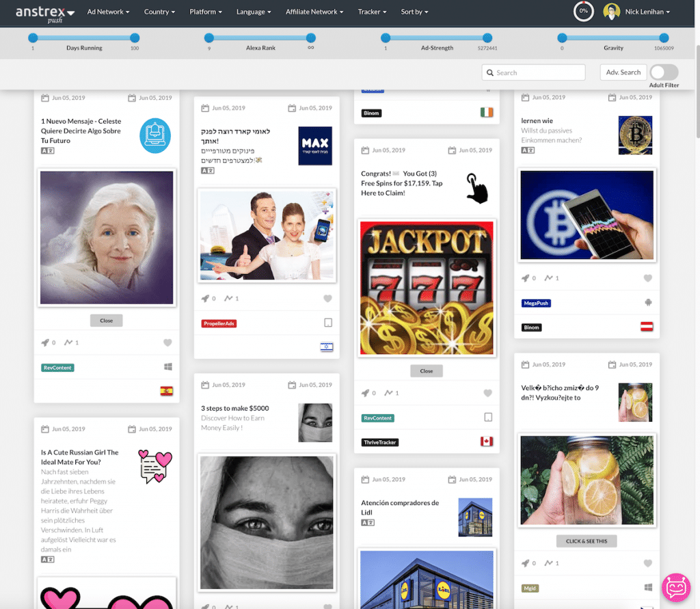Toggle the Adult Filter switch
Viewport: 700px width, 609px height.
(663, 72)
